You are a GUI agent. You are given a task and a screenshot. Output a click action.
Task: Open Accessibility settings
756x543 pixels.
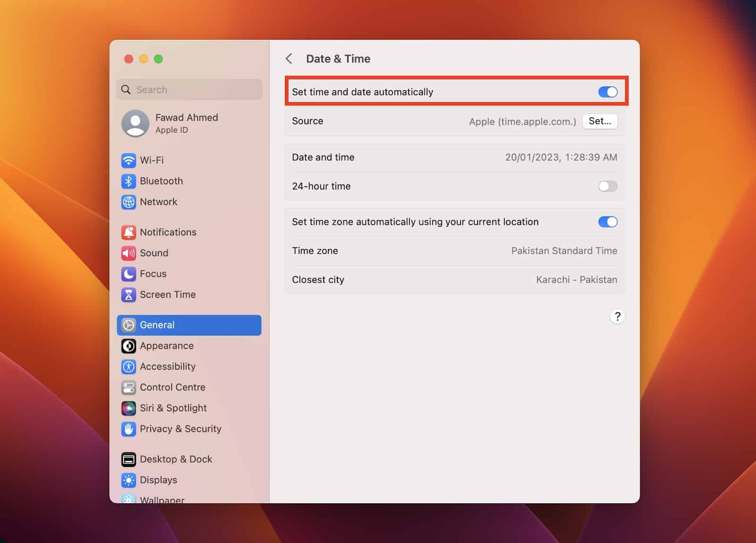coord(189,367)
